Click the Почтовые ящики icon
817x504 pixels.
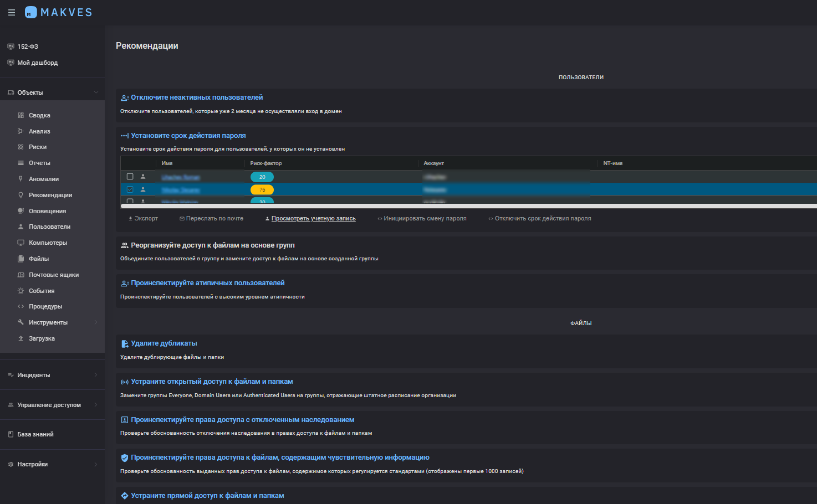tap(21, 275)
